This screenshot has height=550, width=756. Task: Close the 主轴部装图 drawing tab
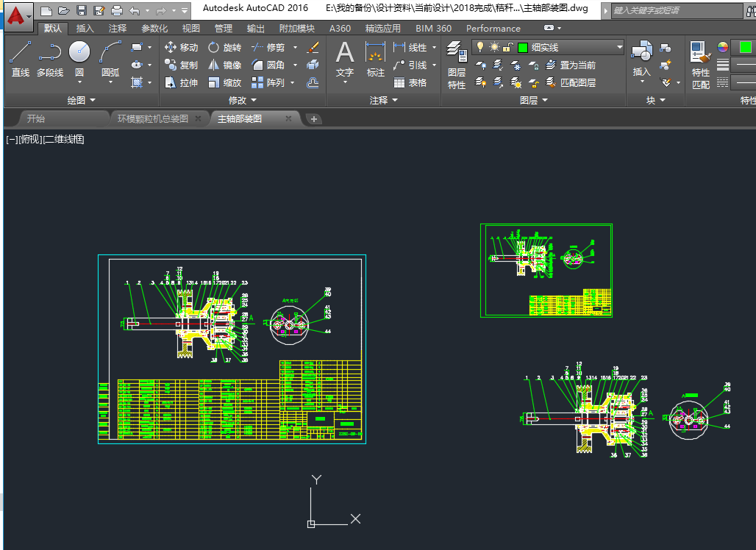[x=288, y=118]
